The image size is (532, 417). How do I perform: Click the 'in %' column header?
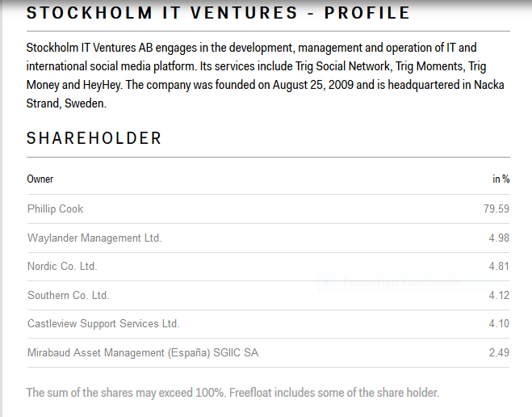[501, 179]
